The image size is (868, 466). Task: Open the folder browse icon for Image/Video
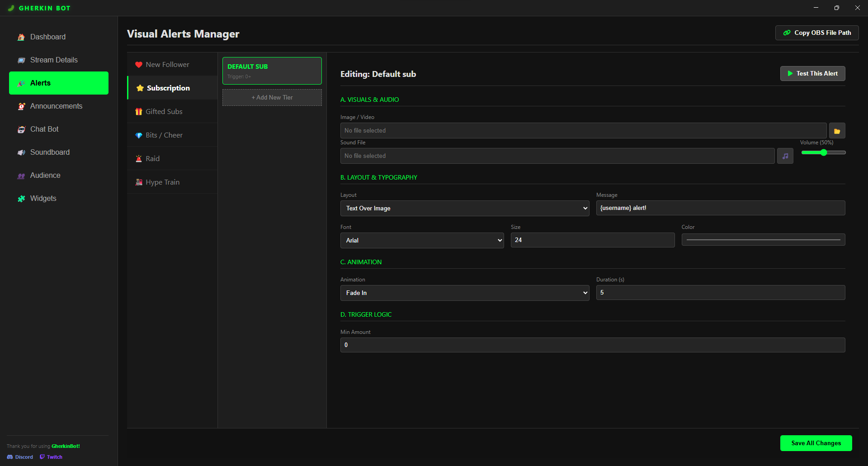tap(837, 131)
